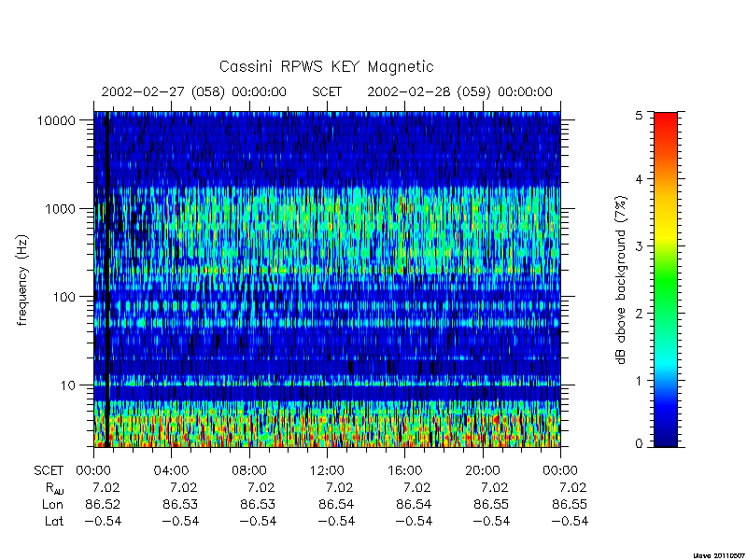The width and height of the screenshot is (747, 560).
Task: Select the 86.54 longitude under 16:00
Action: [x=414, y=504]
